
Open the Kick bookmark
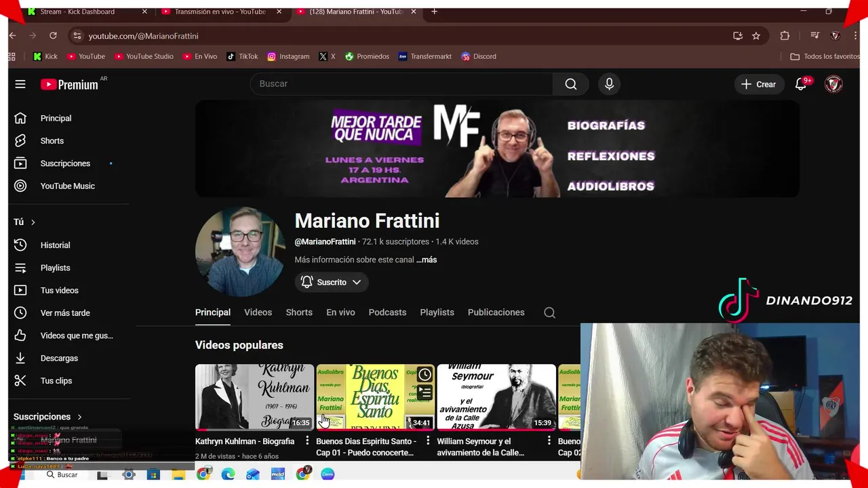[x=45, y=56]
